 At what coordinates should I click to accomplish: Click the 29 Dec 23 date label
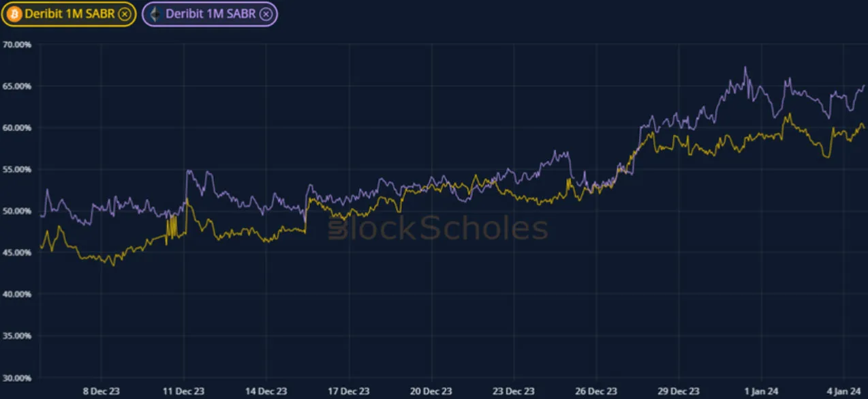678,391
